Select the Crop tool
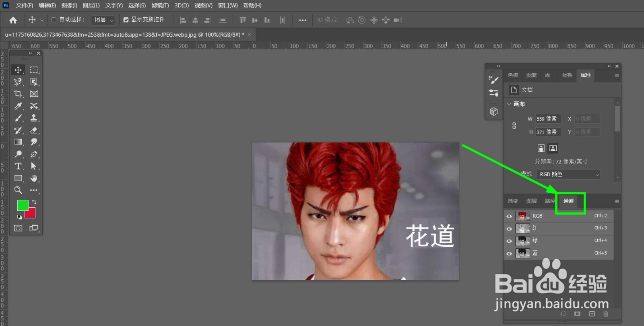This screenshot has height=326, width=644. click(x=18, y=94)
